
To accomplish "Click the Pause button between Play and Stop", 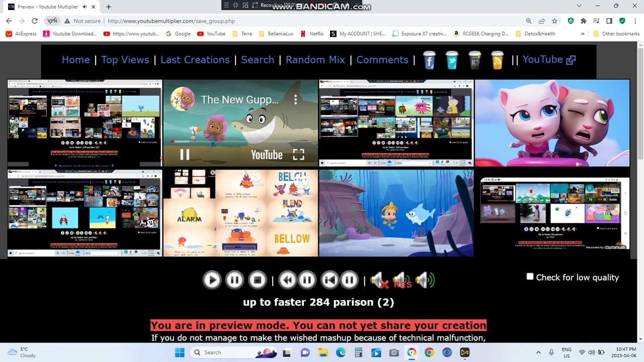I will point(234,280).
